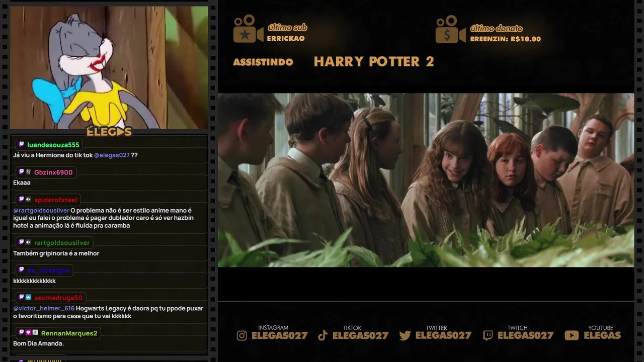The image size is (644, 362).
Task: Click the dollar camera icon for último donate
Action: point(450,29)
